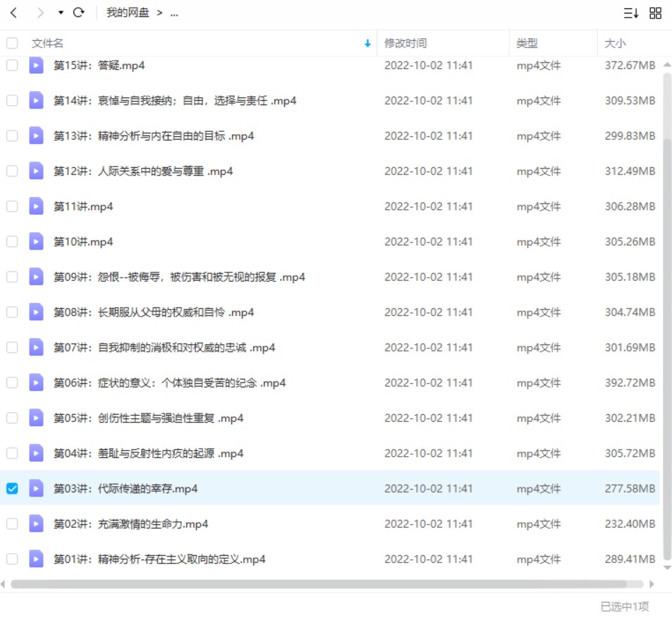
Task: Click video icon of 第13讲 file
Action: (36, 135)
